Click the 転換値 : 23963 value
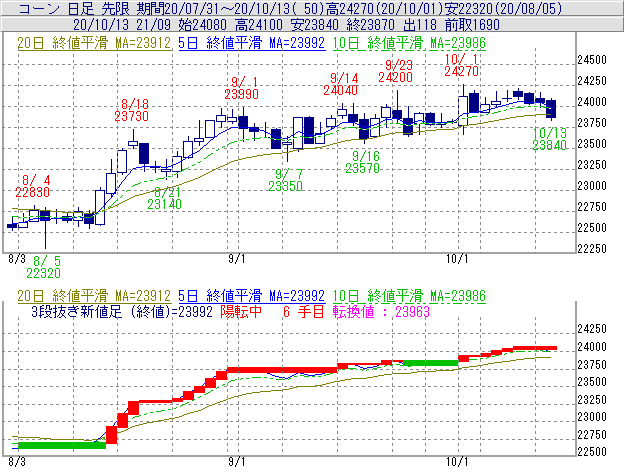 point(382,311)
